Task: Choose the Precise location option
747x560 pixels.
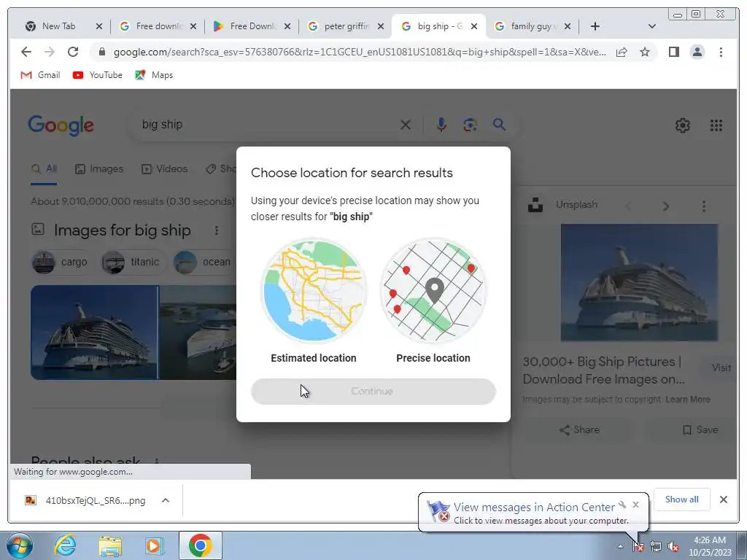Action: point(433,302)
